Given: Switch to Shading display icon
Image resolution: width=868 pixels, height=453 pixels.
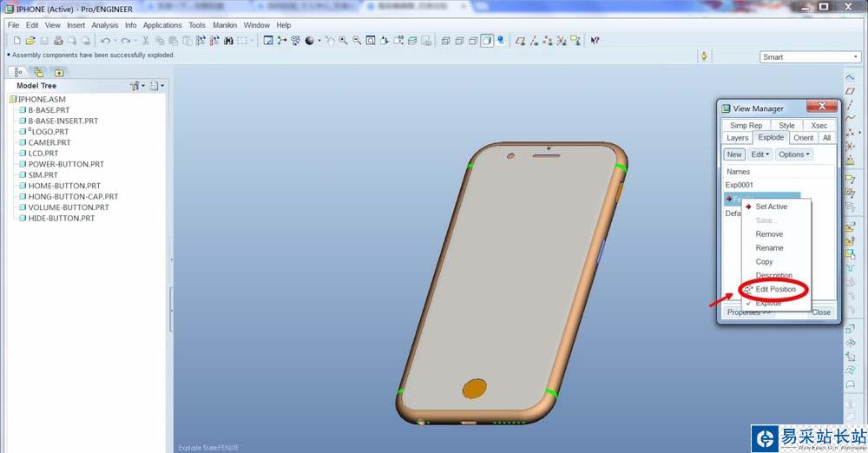Looking at the screenshot, I should 487,41.
